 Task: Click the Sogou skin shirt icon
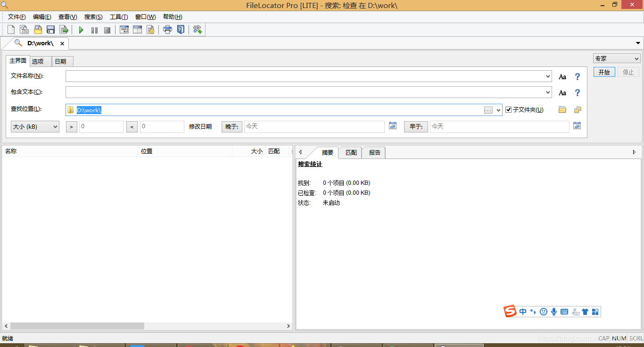[x=585, y=312]
